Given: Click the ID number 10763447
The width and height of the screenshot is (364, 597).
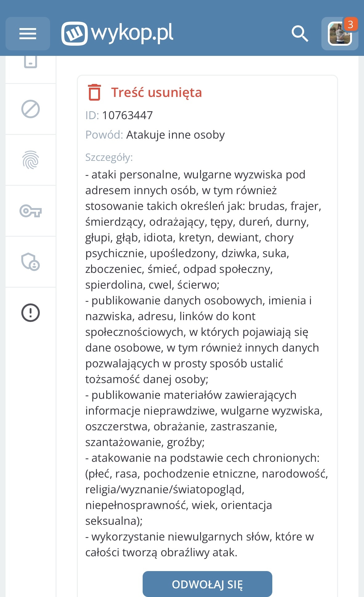Looking at the screenshot, I should click(127, 115).
